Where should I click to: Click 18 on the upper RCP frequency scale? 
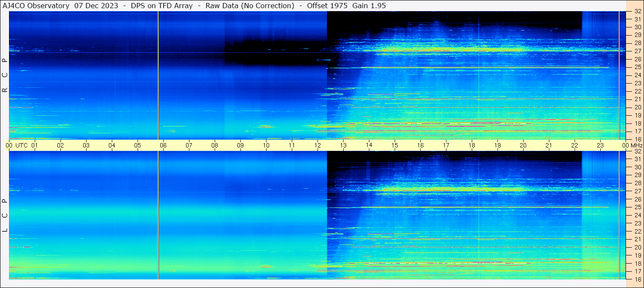coord(637,123)
